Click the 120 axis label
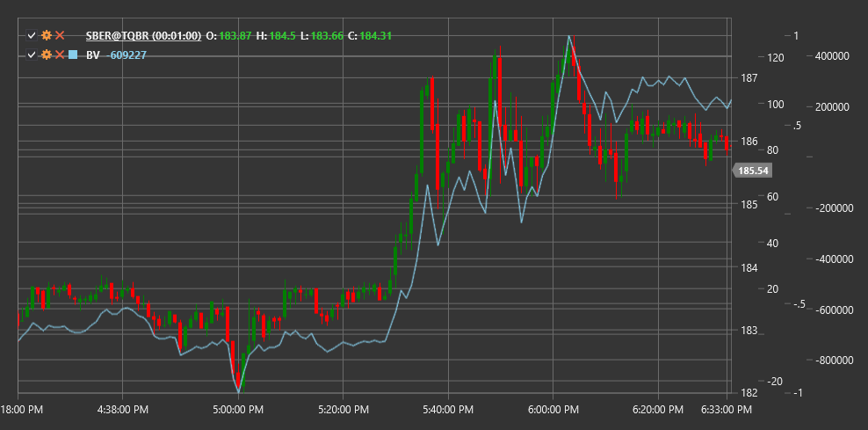868x430 pixels. (776, 58)
